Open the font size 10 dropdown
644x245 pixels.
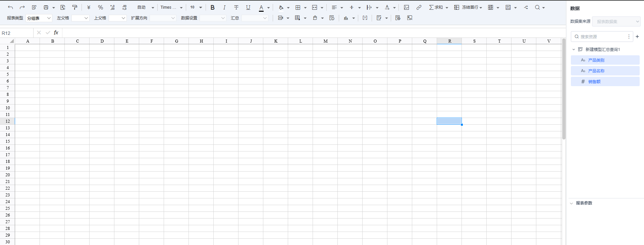pos(196,7)
